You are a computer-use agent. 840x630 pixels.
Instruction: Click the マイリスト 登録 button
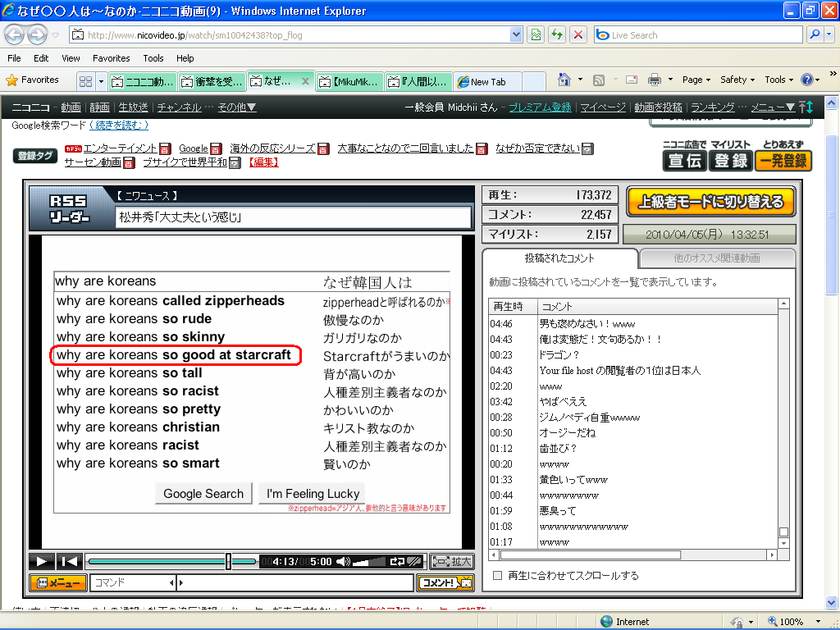pos(731,161)
